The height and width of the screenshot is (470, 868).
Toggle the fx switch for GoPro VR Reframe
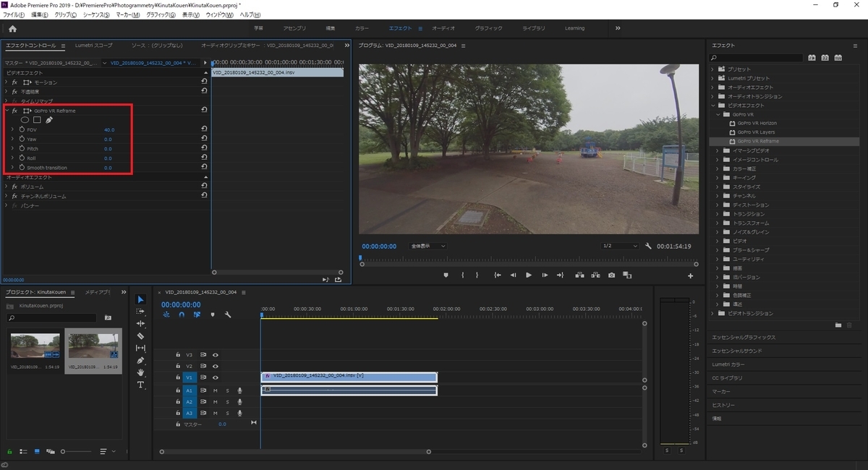14,111
